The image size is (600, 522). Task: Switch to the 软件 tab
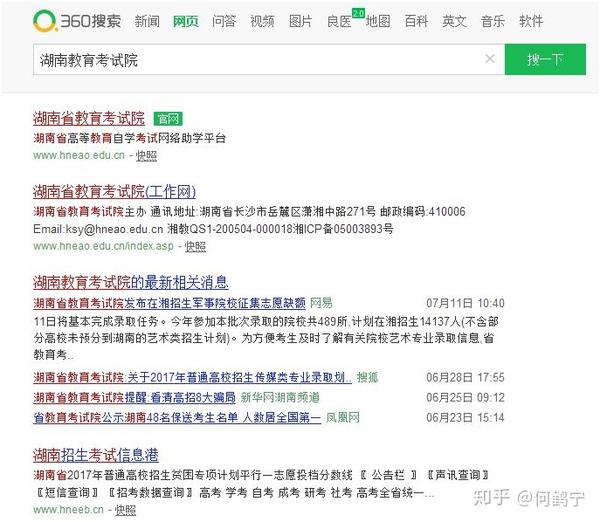531,21
